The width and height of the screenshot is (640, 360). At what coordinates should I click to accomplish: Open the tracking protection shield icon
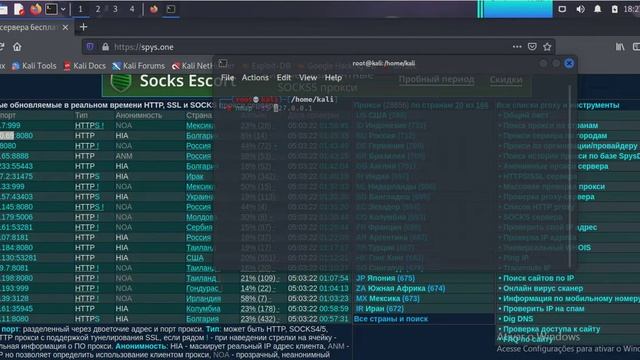point(90,47)
